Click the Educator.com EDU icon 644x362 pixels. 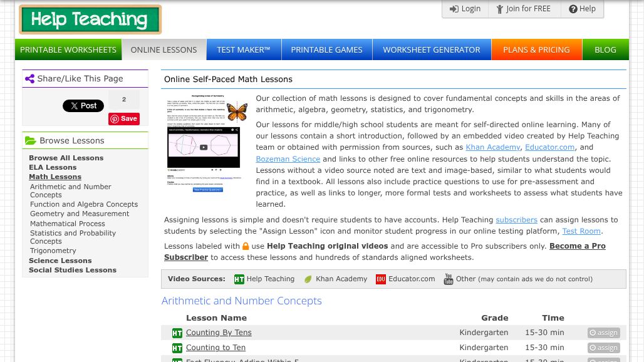pos(381,279)
